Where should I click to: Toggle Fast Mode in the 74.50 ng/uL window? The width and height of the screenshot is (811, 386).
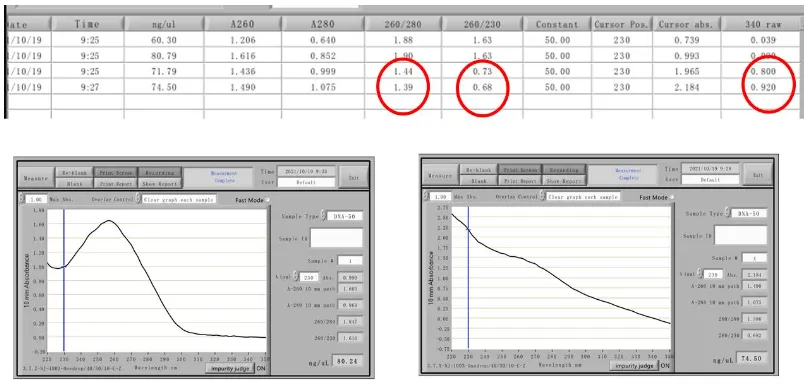[672, 197]
